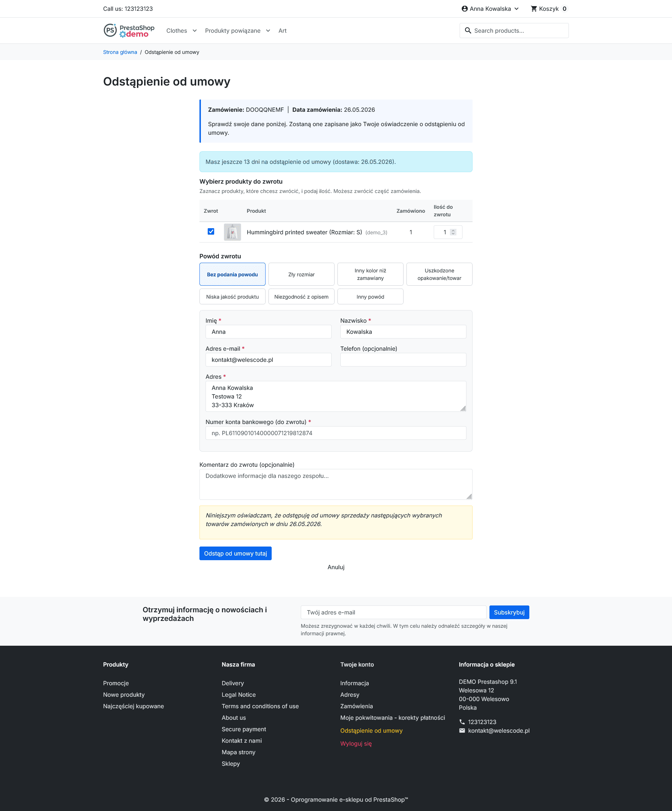Click the Anuluj cancel link
Screen dimensions: 672x811
(x=336, y=567)
